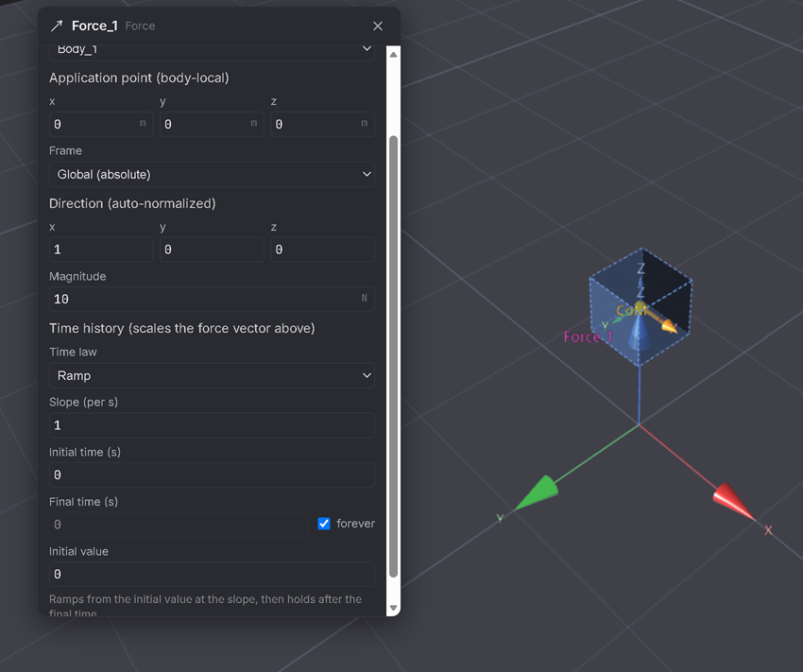Expand the Time law Ramp dropdown
Screen dimensions: 803x672
(212, 375)
